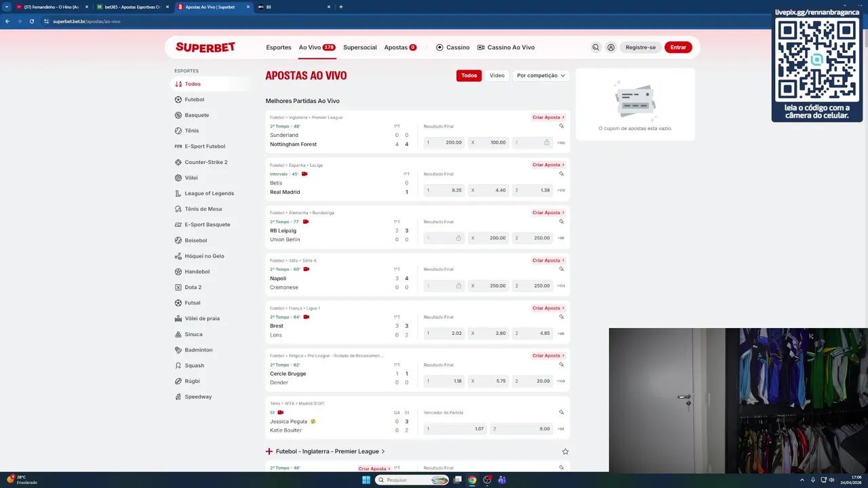Image resolution: width=868 pixels, height=488 pixels.
Task: Click the Superbet logo
Action: 205,47
